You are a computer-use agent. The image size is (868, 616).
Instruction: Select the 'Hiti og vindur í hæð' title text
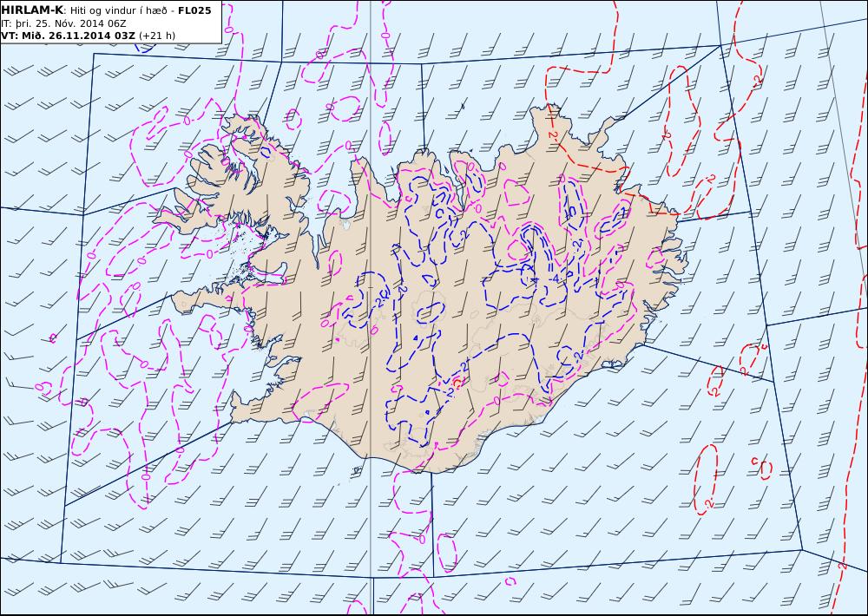[118, 10]
